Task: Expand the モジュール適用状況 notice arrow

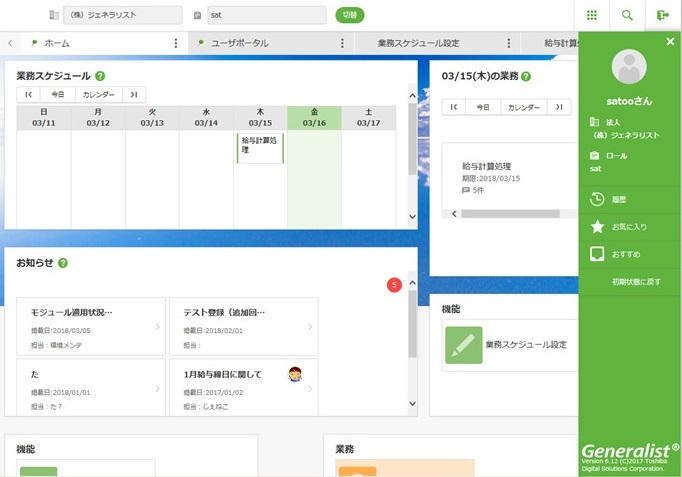Action: (157, 327)
